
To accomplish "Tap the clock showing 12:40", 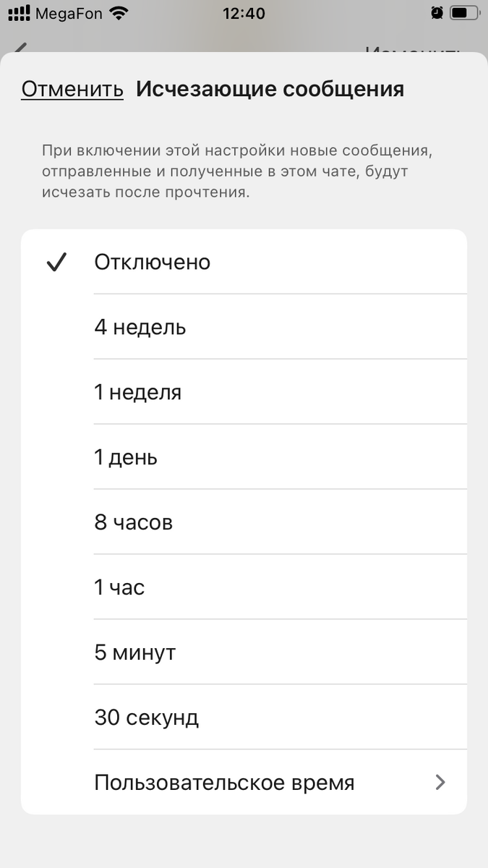I will 244,12.
